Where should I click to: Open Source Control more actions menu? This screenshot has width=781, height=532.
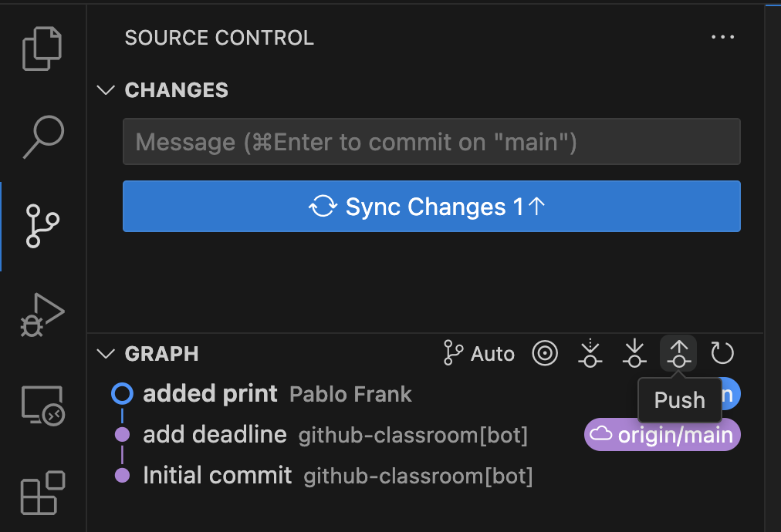tap(722, 37)
